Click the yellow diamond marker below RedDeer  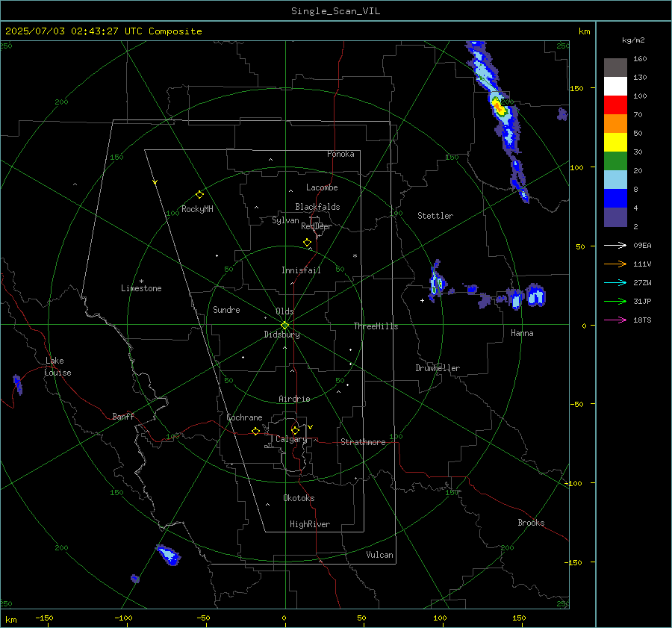(x=307, y=243)
